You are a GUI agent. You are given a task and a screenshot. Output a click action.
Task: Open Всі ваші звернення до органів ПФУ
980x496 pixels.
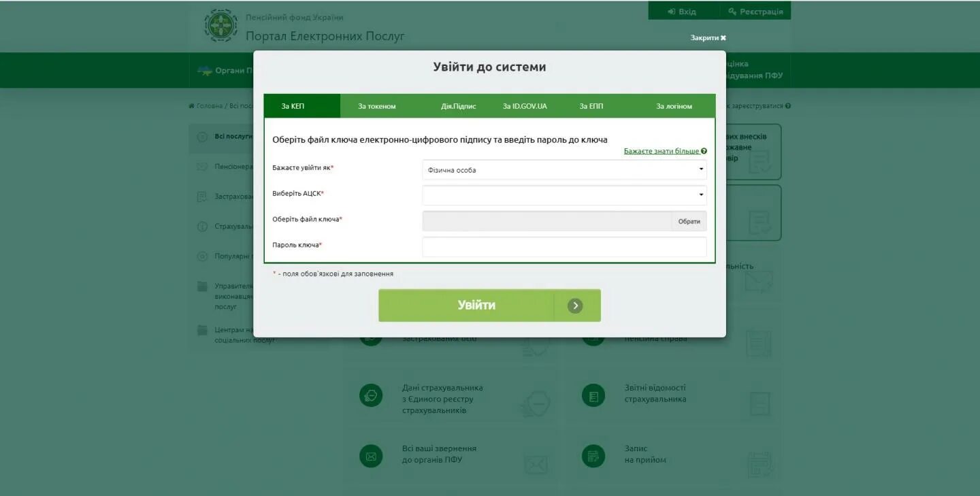pos(439,454)
